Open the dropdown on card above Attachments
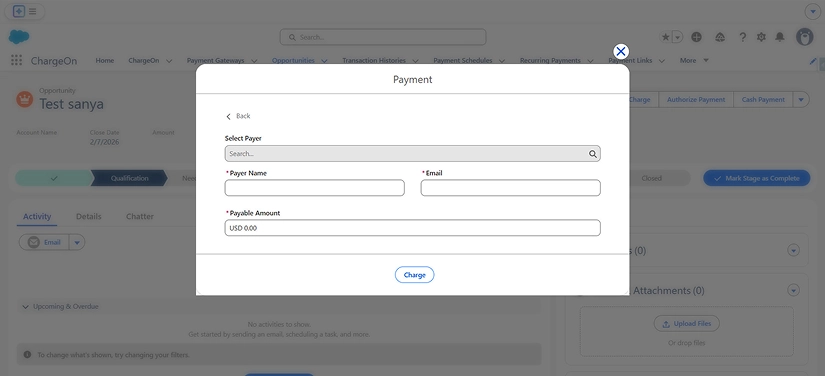 (x=793, y=250)
